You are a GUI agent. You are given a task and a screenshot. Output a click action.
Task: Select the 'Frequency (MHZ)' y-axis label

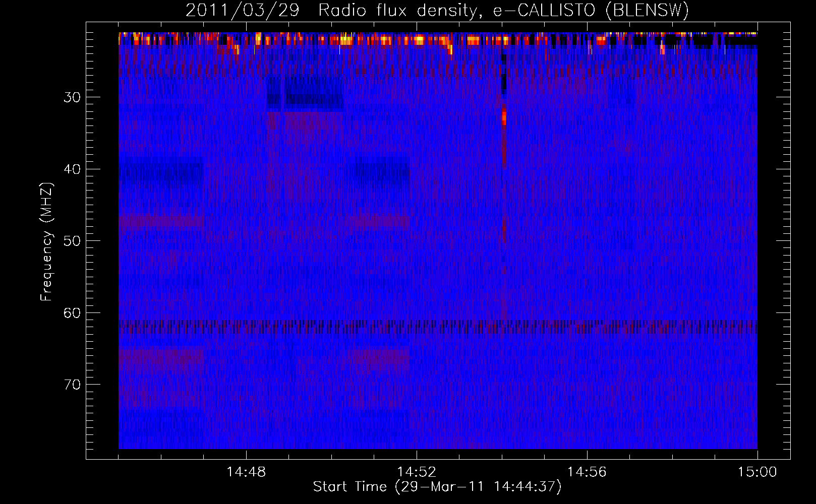(46, 242)
